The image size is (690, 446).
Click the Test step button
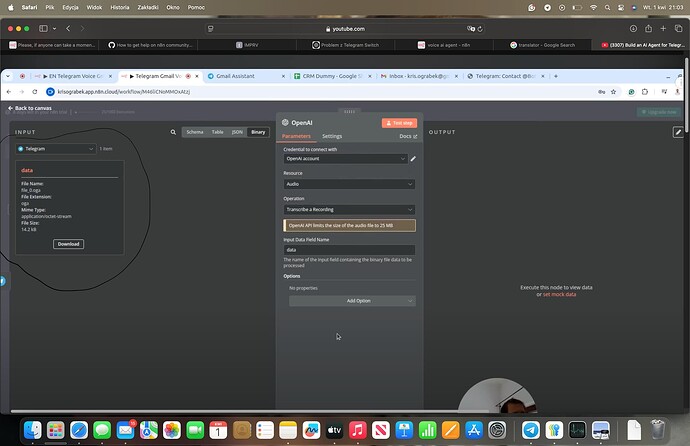pyautogui.click(x=399, y=123)
